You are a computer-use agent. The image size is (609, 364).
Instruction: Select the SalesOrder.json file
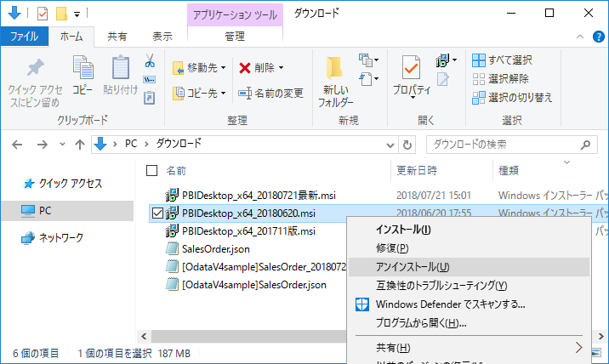[x=215, y=249]
